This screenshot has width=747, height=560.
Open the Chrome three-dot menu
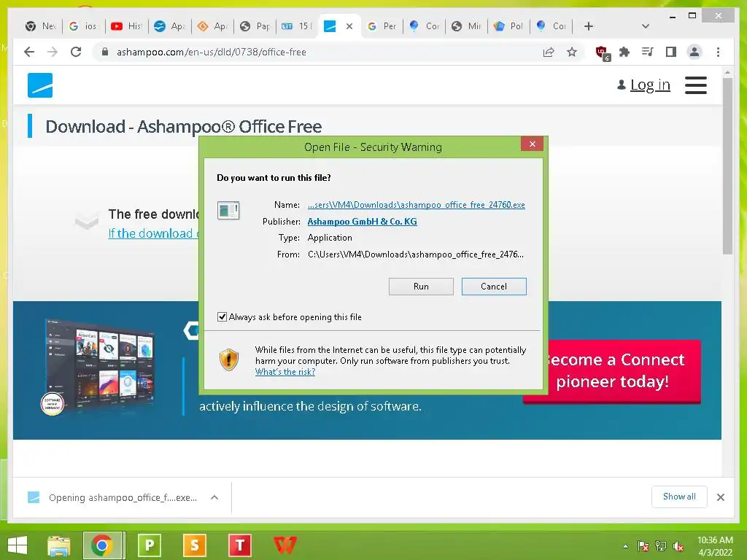point(718,52)
